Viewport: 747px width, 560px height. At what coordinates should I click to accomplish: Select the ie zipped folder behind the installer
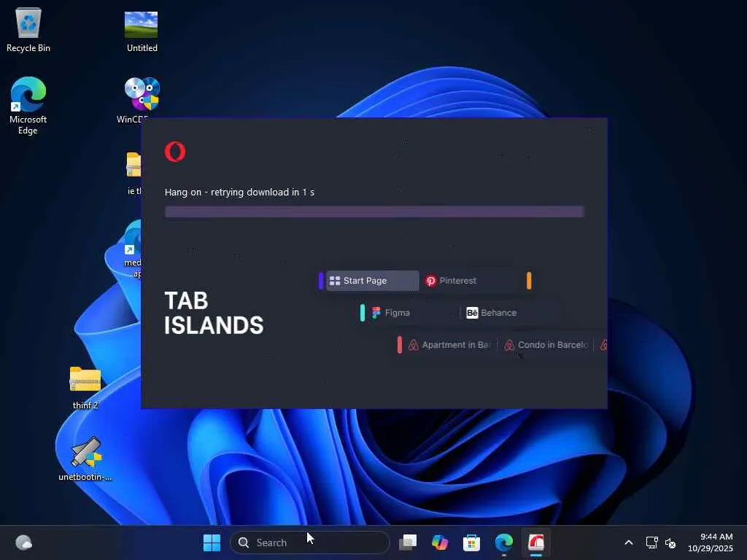coord(134,174)
